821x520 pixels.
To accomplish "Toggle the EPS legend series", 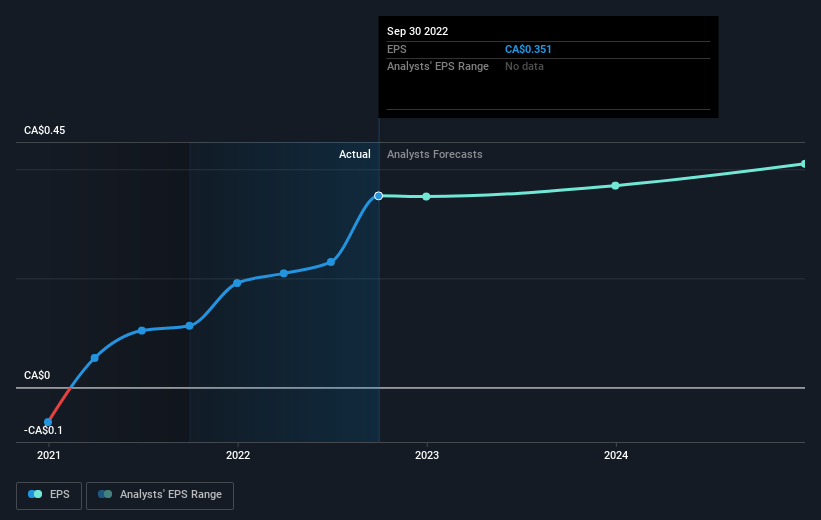I will tap(49, 495).
